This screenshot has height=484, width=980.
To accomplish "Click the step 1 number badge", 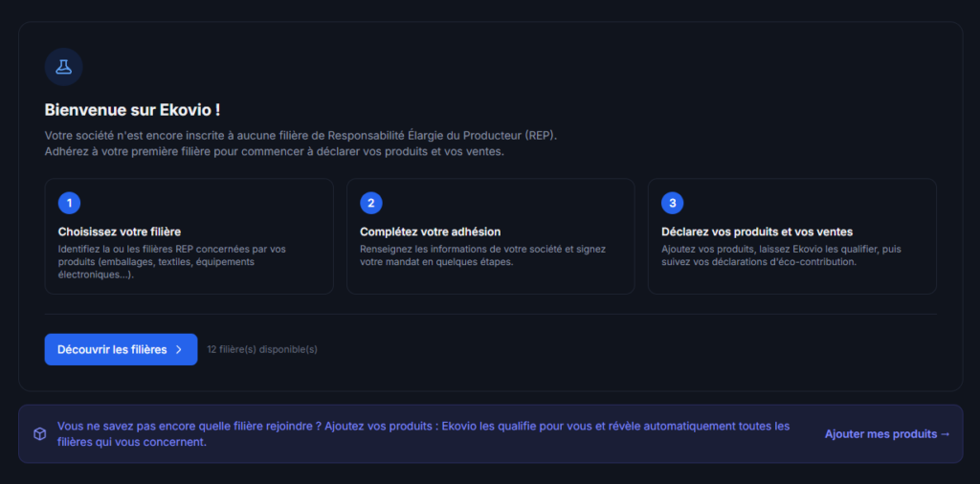I will coord(69,203).
